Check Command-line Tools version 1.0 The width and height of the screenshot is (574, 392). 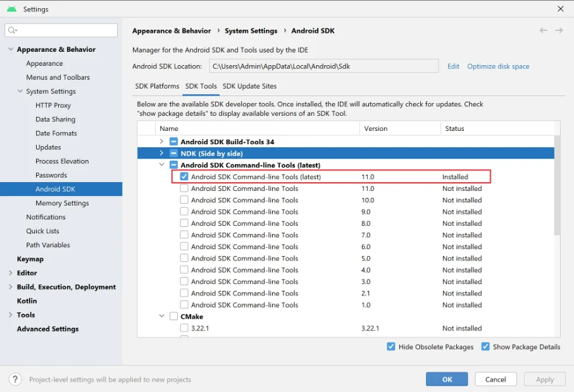click(184, 305)
